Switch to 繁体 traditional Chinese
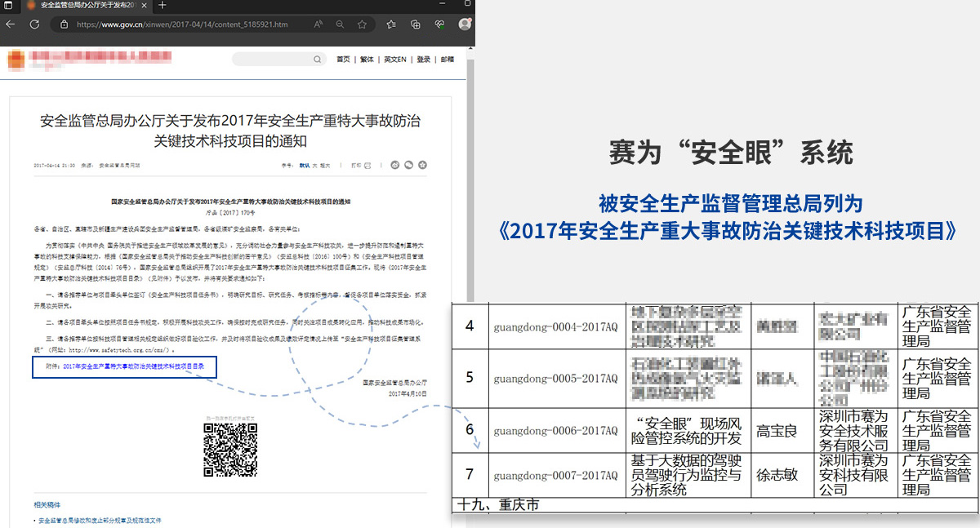 [367, 60]
